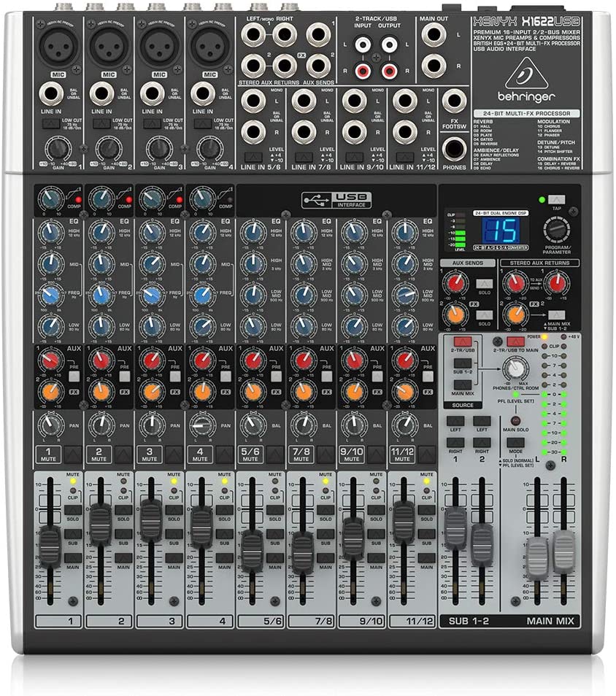Viewport: 616px width, 696px height.
Task: Click the channel 4 blue FREQ knob
Action: tap(203, 295)
